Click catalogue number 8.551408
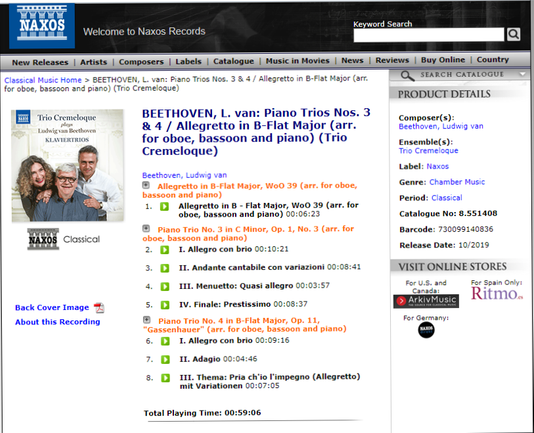Screen dimensions: 534x433 (x=478, y=213)
